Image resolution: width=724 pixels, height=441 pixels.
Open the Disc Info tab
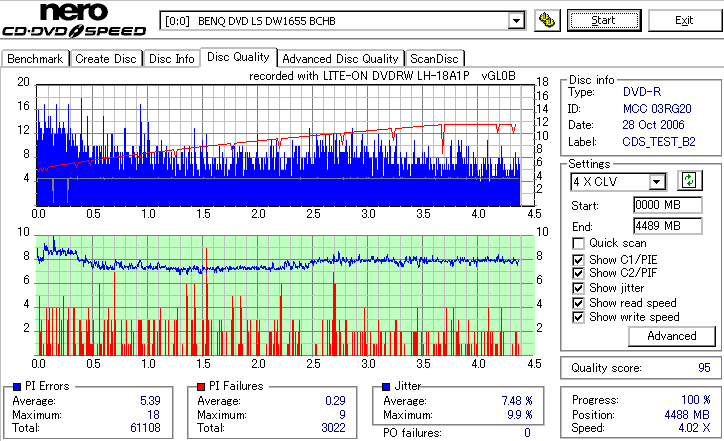pyautogui.click(x=172, y=59)
